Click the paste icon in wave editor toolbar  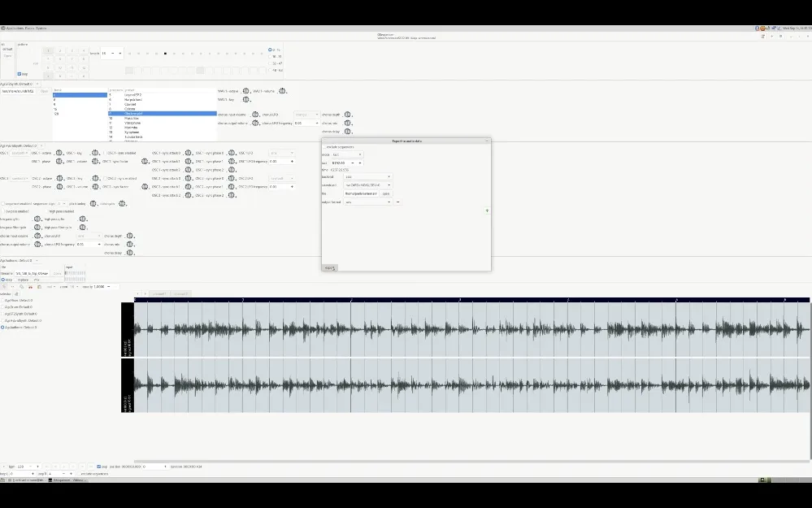[x=39, y=287]
